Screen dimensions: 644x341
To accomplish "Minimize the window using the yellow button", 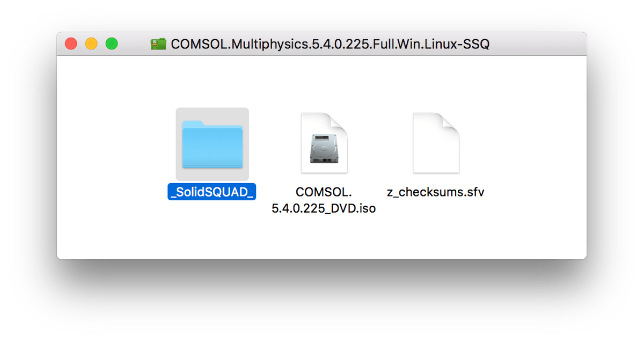I will click(x=91, y=44).
